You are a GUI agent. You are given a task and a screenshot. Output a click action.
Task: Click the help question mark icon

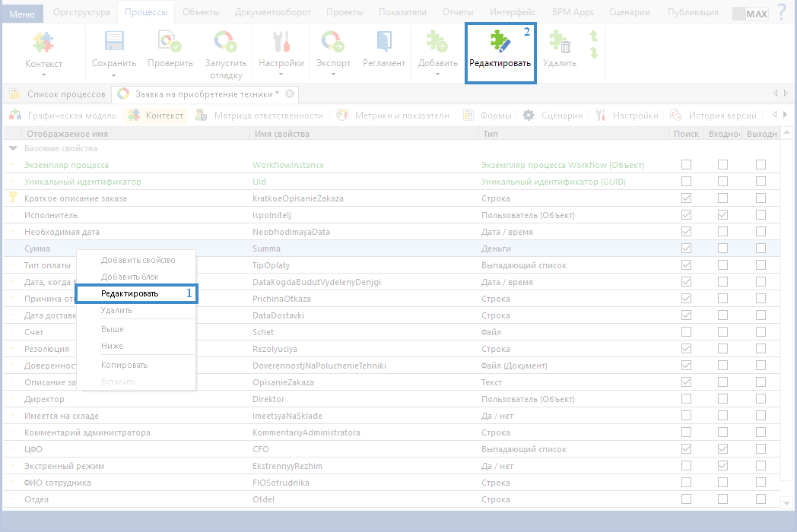tap(782, 12)
